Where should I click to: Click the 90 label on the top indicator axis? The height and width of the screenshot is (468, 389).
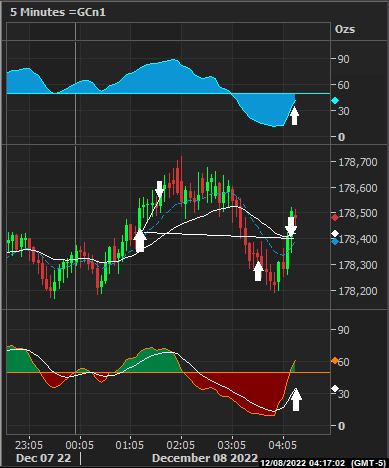point(343,59)
